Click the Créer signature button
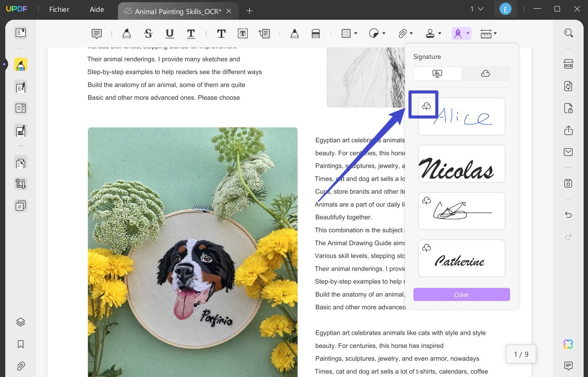588x377 pixels. pos(461,294)
